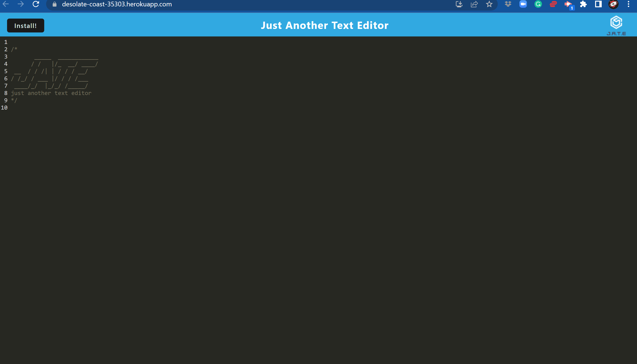Click the site security padlock in the address bar
This screenshot has width=637, height=364.
[54, 4]
